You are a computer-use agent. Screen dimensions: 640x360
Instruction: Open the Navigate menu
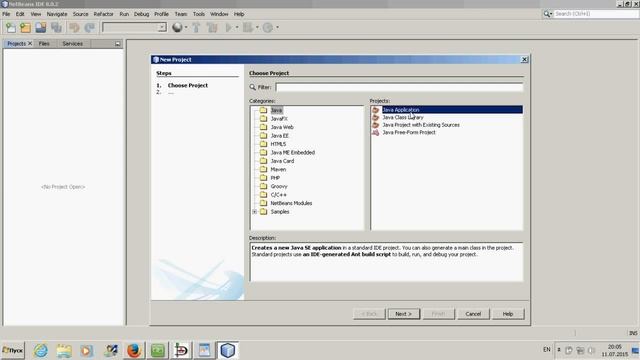tap(57, 14)
